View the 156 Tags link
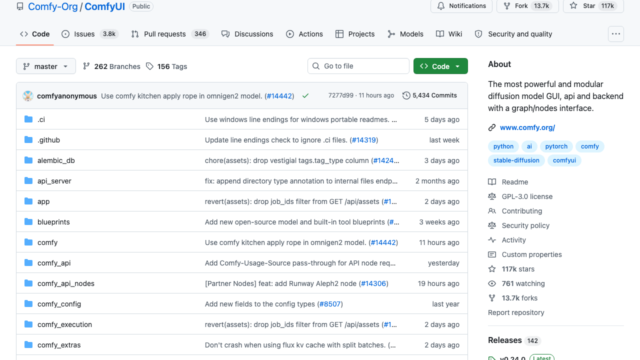Viewport: 640px width, 360px height. [167, 66]
